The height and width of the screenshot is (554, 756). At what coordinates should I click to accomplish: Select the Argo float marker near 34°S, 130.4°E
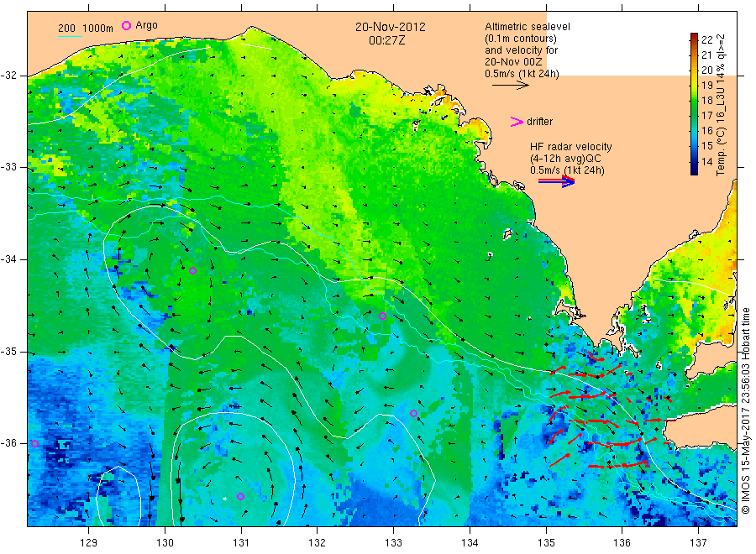point(192,271)
